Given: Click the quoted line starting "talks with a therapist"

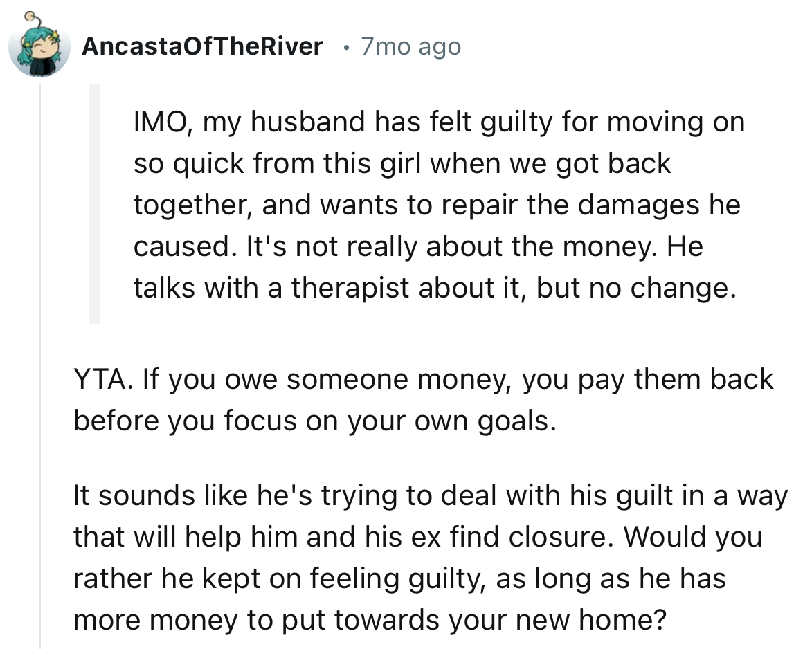Looking at the screenshot, I should coord(431,288).
